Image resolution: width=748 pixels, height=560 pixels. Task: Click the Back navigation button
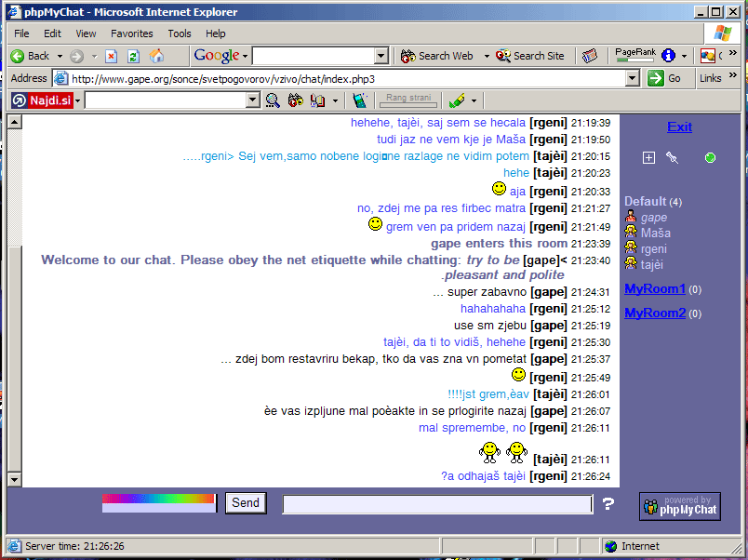30,57
